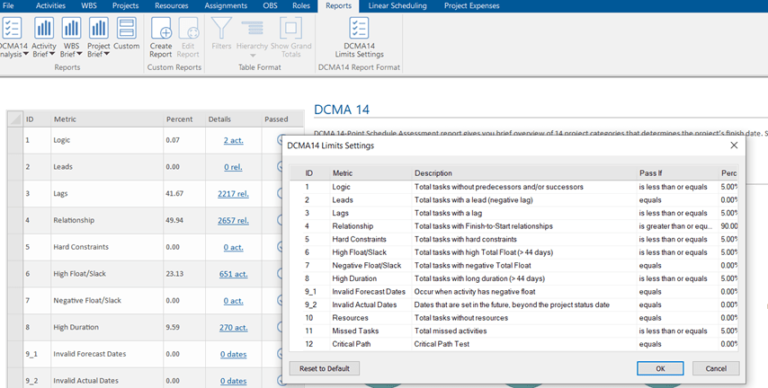This screenshot has width=768, height=388.
Task: Switch to the WBS tab
Action: 89,6
